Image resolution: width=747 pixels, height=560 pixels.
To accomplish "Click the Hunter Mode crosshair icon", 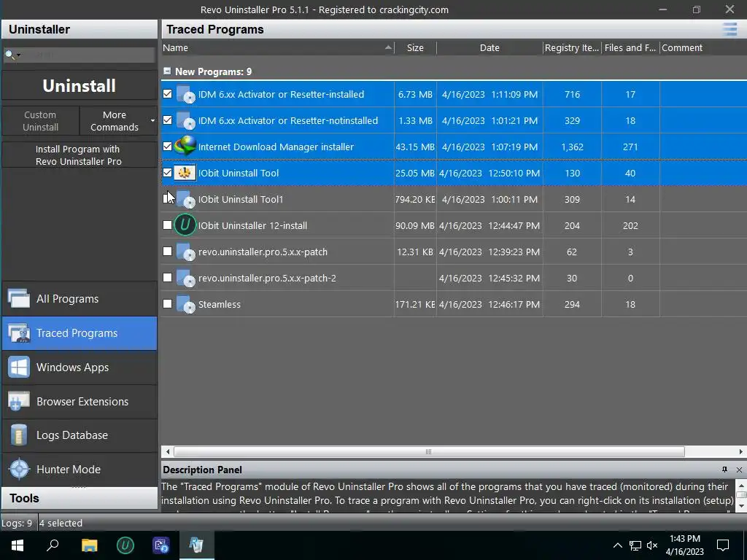I will (19, 470).
